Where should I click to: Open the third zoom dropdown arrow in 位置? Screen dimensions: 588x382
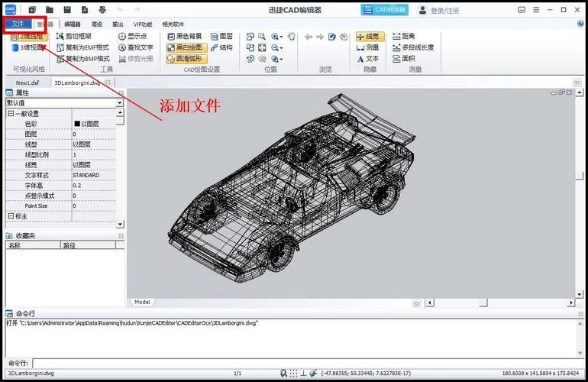281,60
